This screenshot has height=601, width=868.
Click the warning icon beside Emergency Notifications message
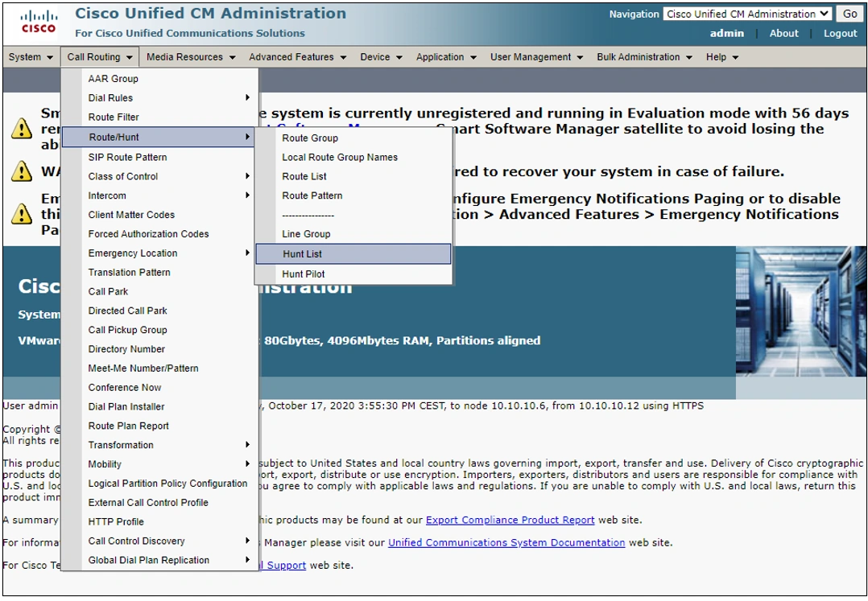22,213
